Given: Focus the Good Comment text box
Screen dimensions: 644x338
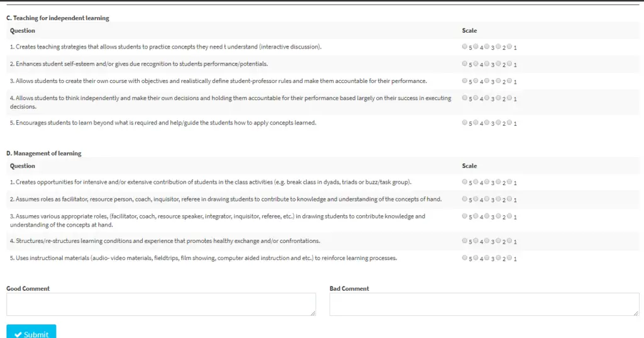Looking at the screenshot, I should click(x=161, y=304).
